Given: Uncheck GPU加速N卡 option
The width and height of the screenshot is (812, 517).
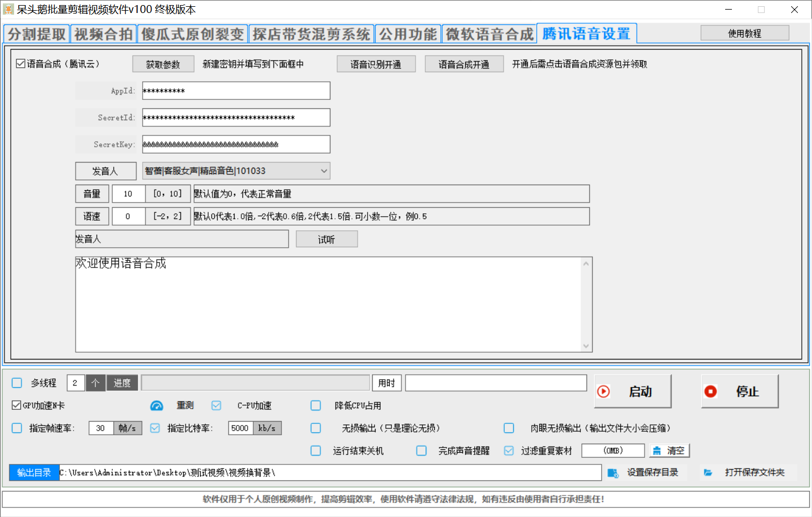Looking at the screenshot, I should pos(16,405).
